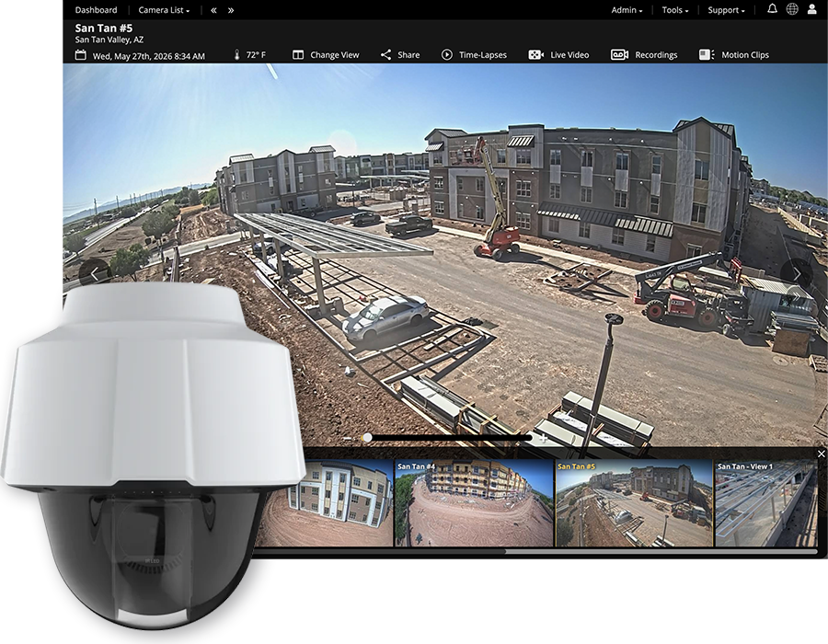
Task: Click the thermometer temperature icon
Action: tap(236, 55)
